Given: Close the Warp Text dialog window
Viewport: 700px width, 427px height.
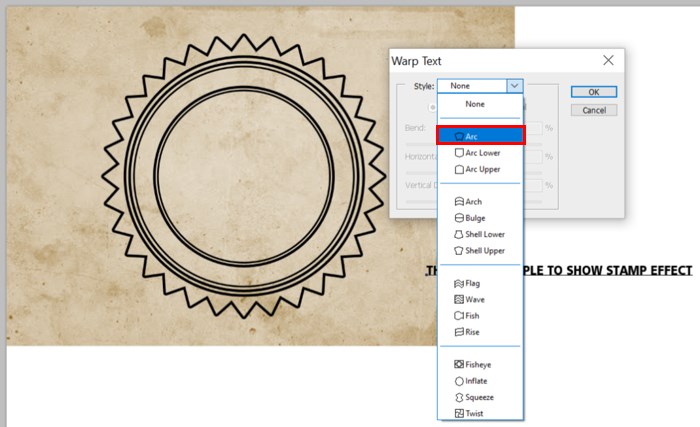Looking at the screenshot, I should [x=608, y=60].
